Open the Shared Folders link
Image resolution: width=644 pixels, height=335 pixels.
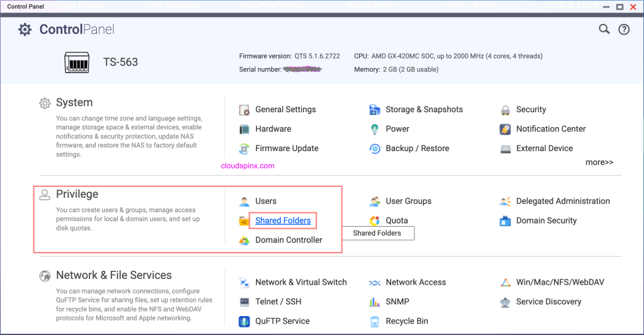click(x=283, y=221)
